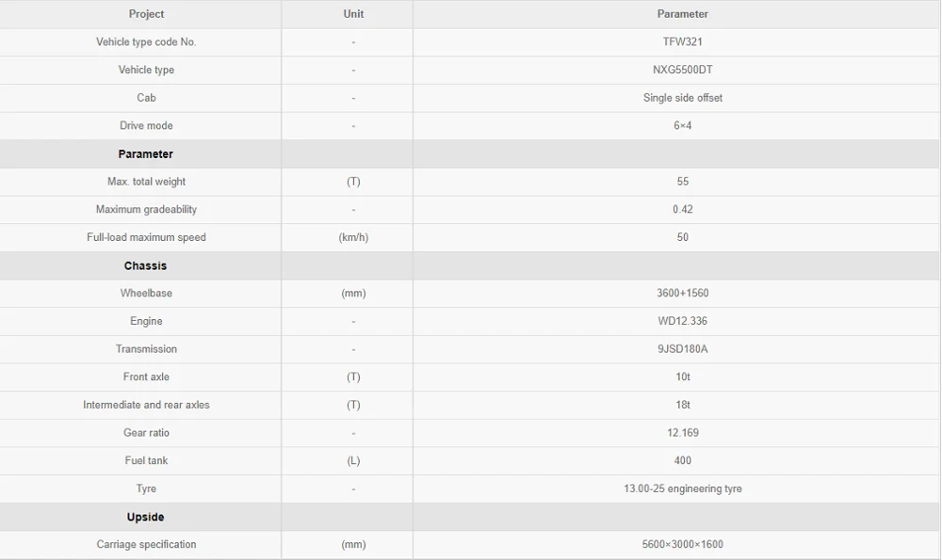Click the Parameter column header

682,14
